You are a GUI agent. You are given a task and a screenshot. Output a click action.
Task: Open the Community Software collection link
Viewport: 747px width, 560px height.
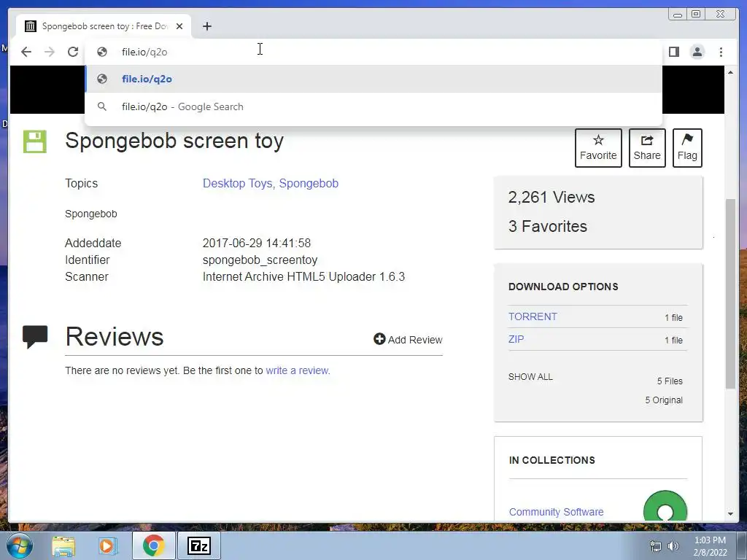(556, 512)
